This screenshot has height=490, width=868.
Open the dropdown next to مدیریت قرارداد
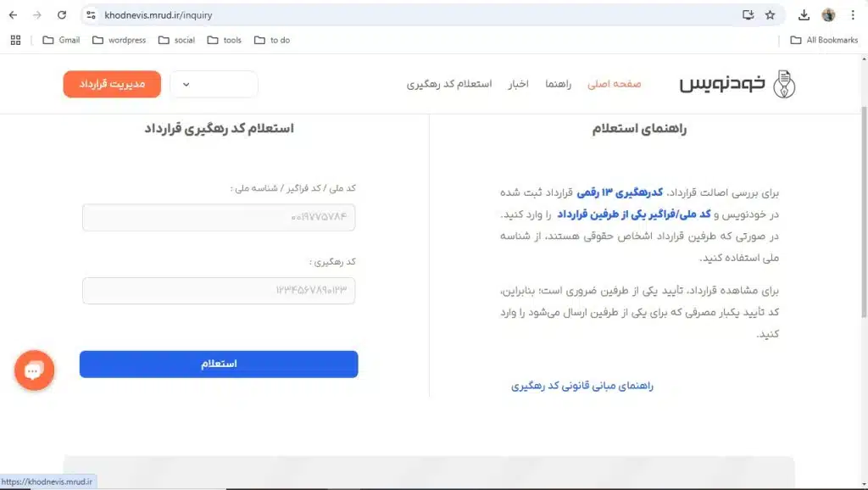[x=214, y=84]
